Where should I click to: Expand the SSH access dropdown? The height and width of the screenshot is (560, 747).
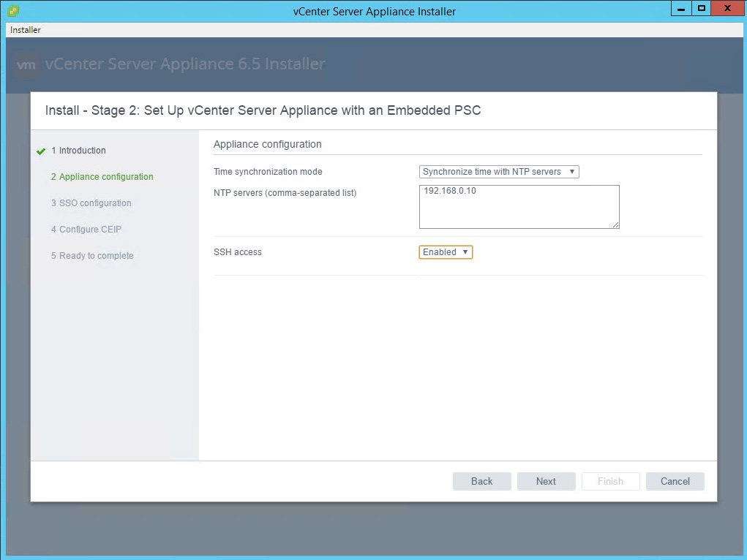446,252
